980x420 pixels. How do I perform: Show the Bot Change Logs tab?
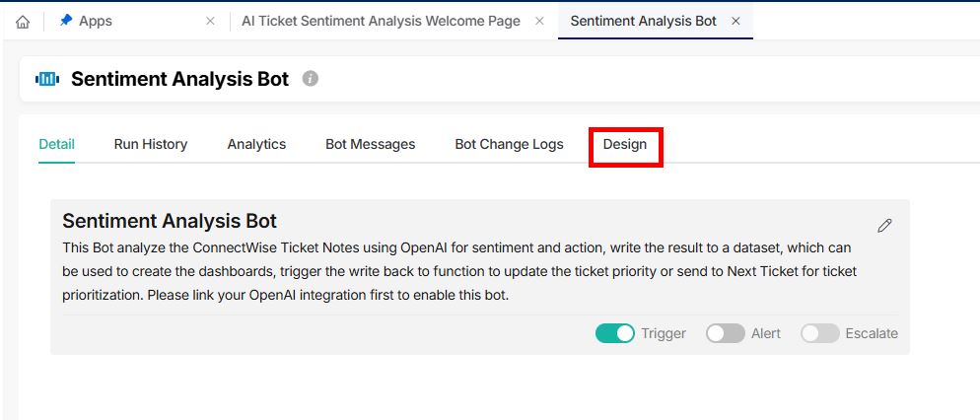pos(509,144)
